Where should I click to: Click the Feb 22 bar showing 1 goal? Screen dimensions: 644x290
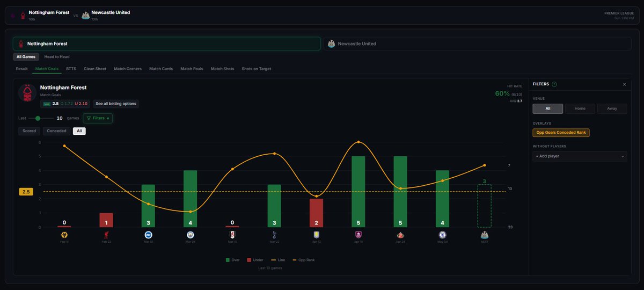[x=106, y=220]
